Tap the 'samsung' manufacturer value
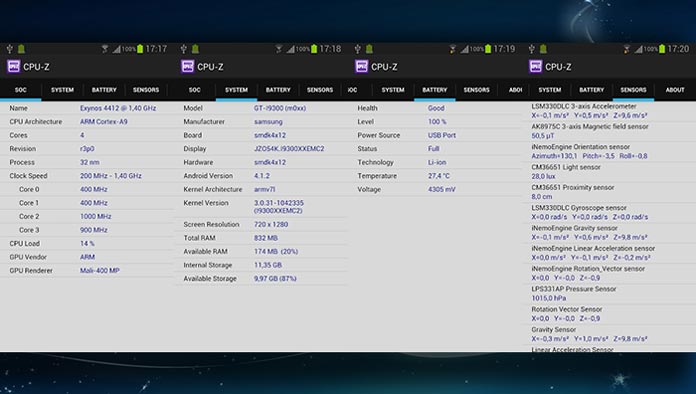 tap(268, 122)
